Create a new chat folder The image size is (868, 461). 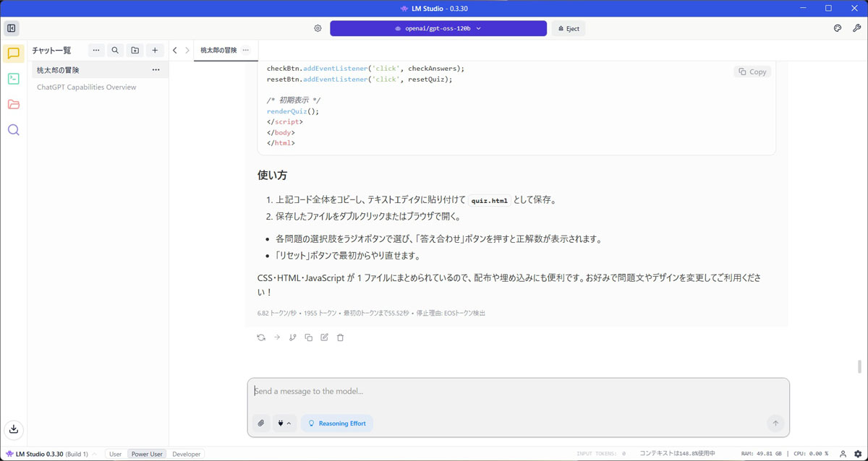pos(135,51)
